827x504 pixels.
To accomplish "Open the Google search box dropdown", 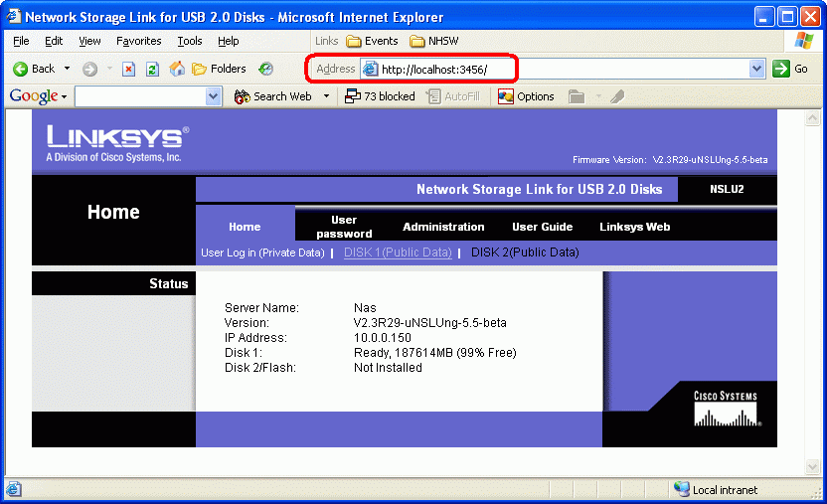I will pos(213,96).
